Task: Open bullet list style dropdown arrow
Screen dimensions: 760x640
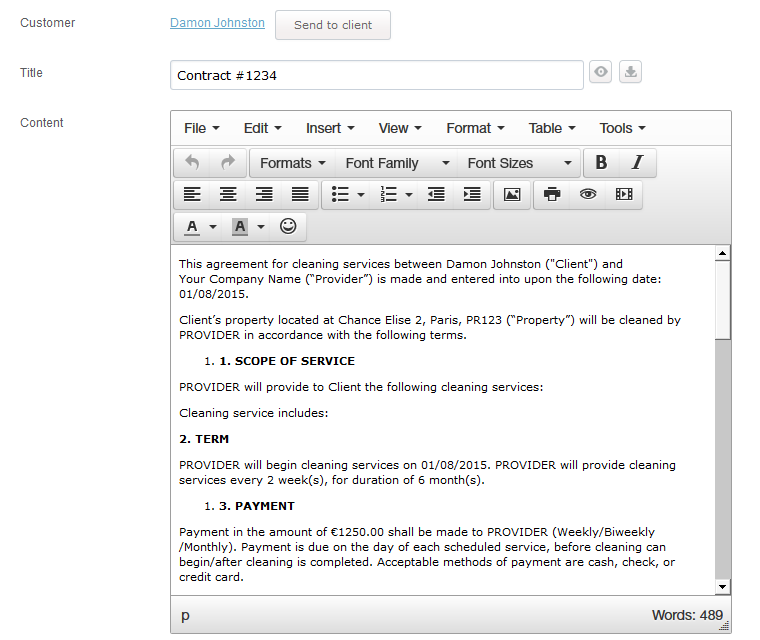Action: 361,195
